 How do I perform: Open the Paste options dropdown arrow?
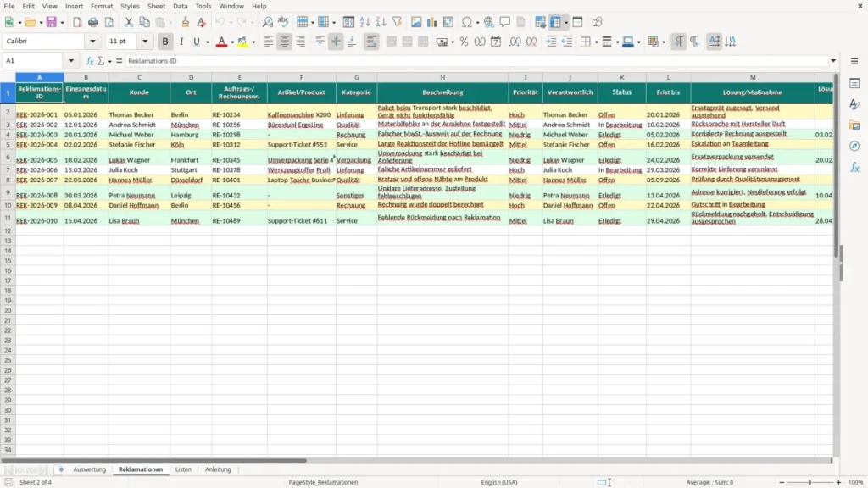[170, 22]
